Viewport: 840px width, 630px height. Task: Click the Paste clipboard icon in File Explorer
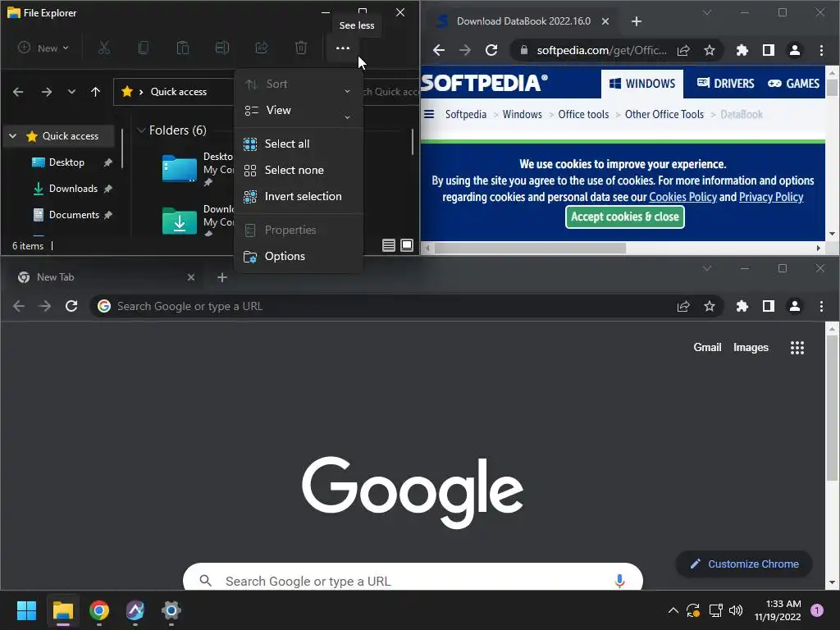tap(183, 48)
